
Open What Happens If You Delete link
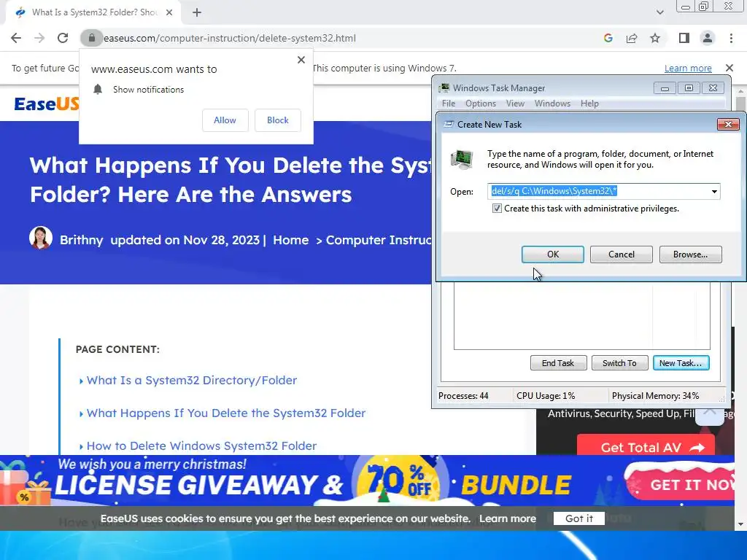tap(226, 413)
